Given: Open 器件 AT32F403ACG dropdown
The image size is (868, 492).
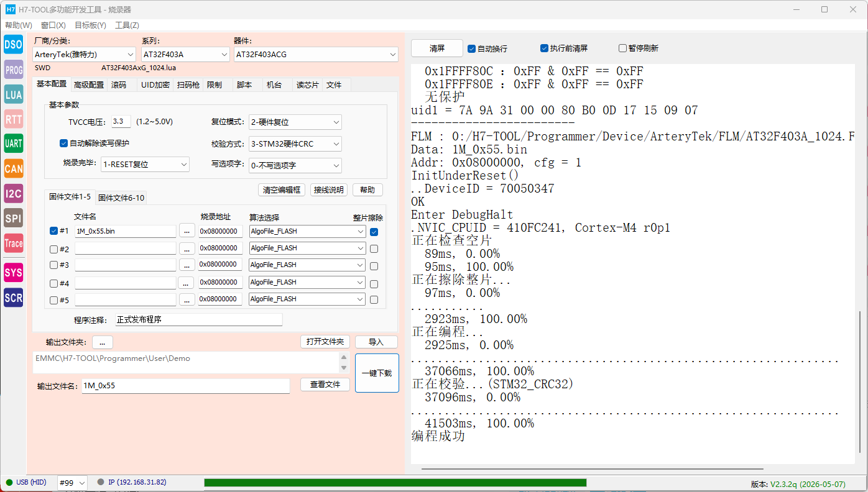Looking at the screenshot, I should 316,55.
